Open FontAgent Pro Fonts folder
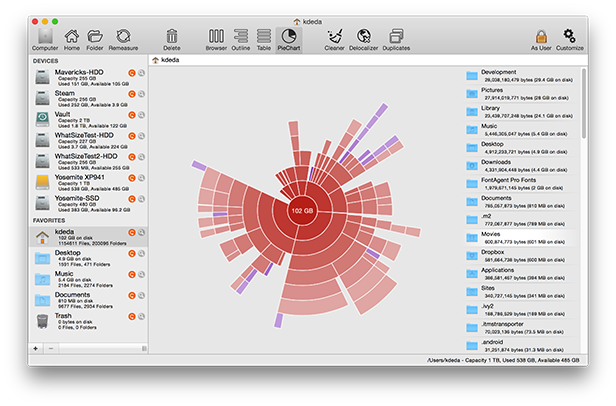 [521, 184]
